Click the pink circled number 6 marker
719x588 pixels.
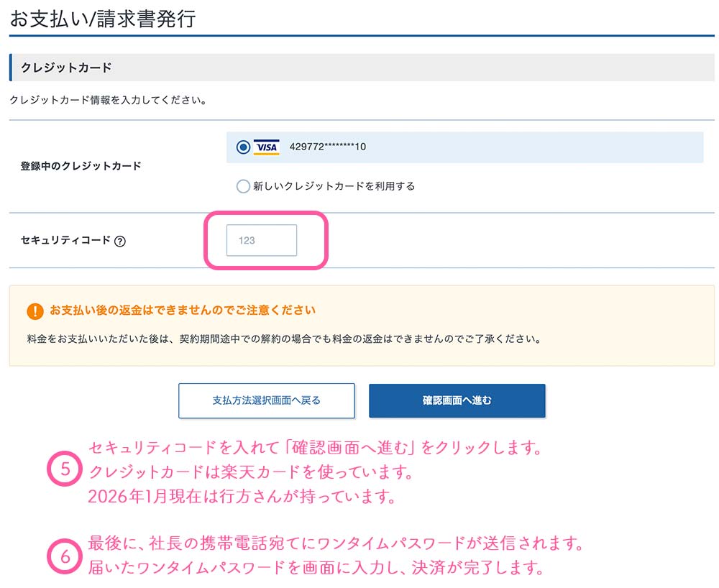(65, 556)
